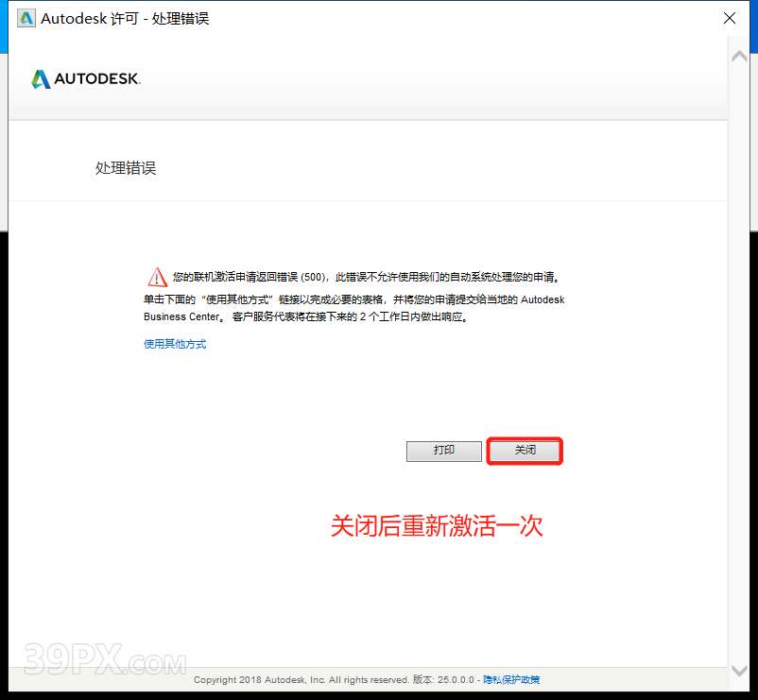Open the 隐私保护政策 link
758x700 pixels.
[x=511, y=680]
